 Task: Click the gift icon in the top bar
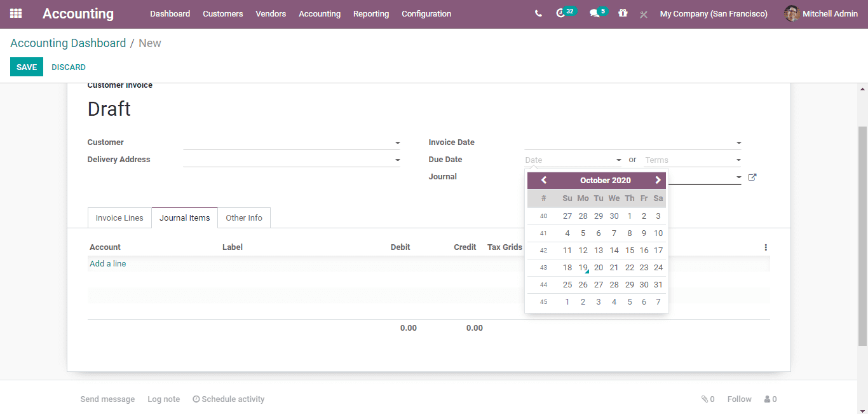click(623, 13)
